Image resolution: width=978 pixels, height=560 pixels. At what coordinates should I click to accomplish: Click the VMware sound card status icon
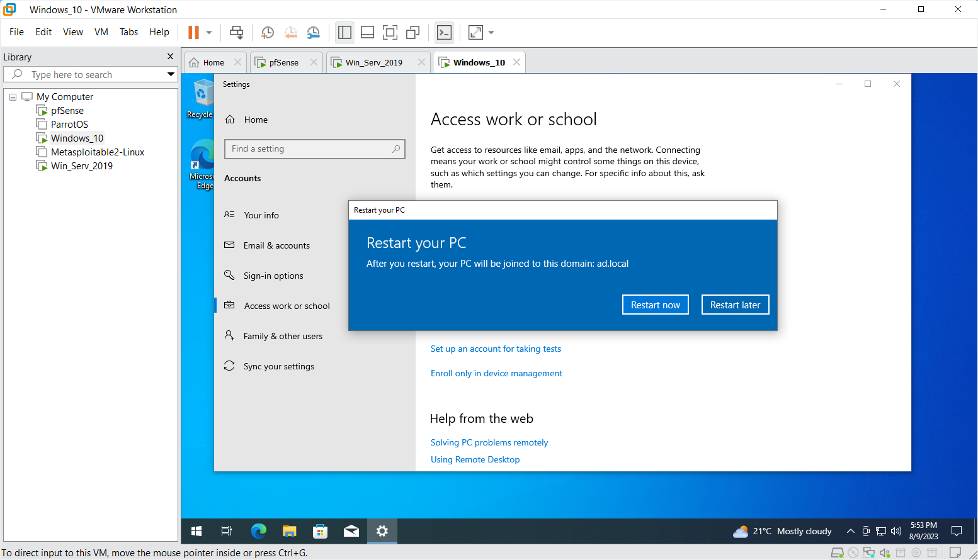pyautogui.click(x=885, y=553)
